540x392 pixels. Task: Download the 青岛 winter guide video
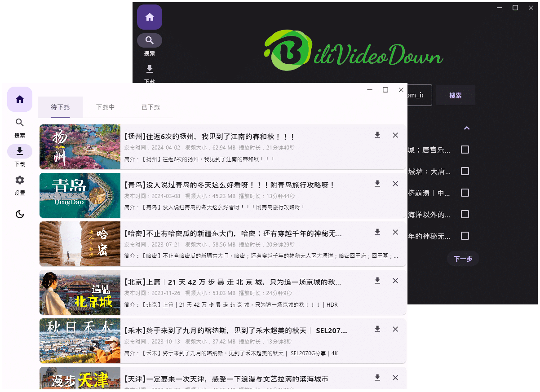[x=377, y=184]
